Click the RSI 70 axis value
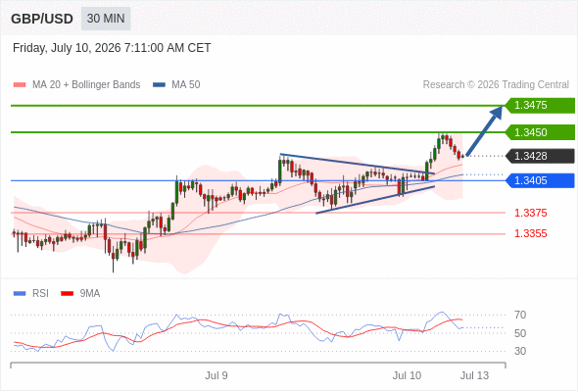 pyautogui.click(x=520, y=315)
